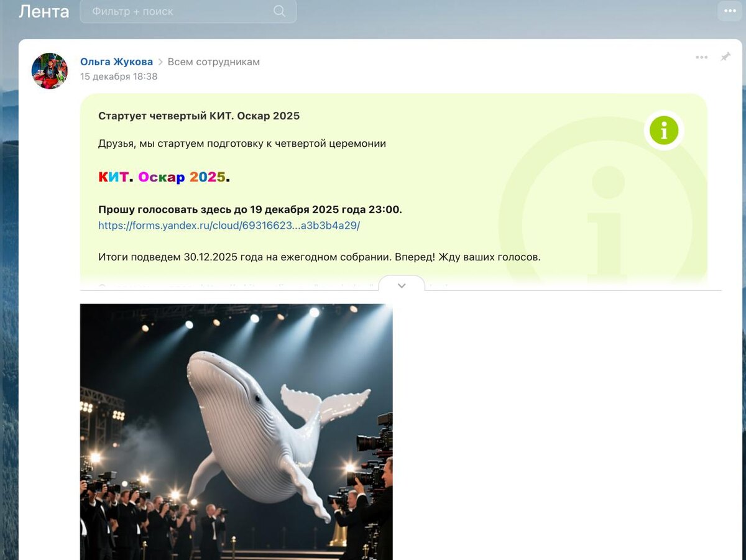Image resolution: width=746 pixels, height=560 pixels.
Task: Open the forms.yandex.ru voting link
Action: (x=229, y=226)
